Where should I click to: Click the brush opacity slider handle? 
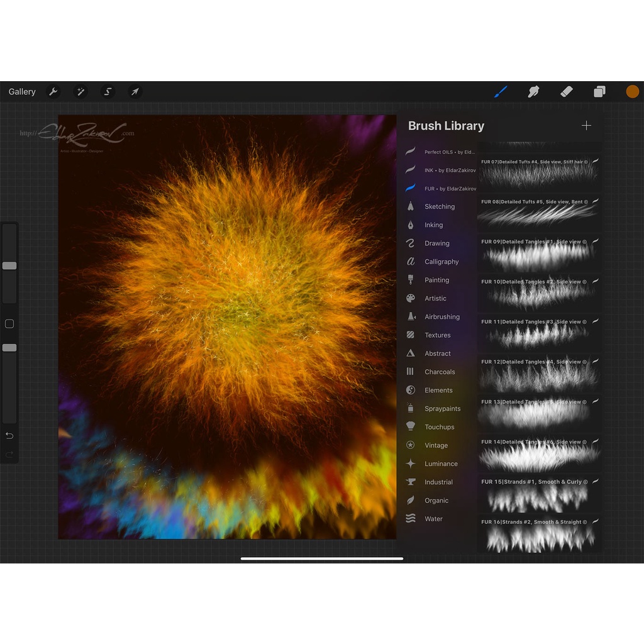(x=9, y=348)
